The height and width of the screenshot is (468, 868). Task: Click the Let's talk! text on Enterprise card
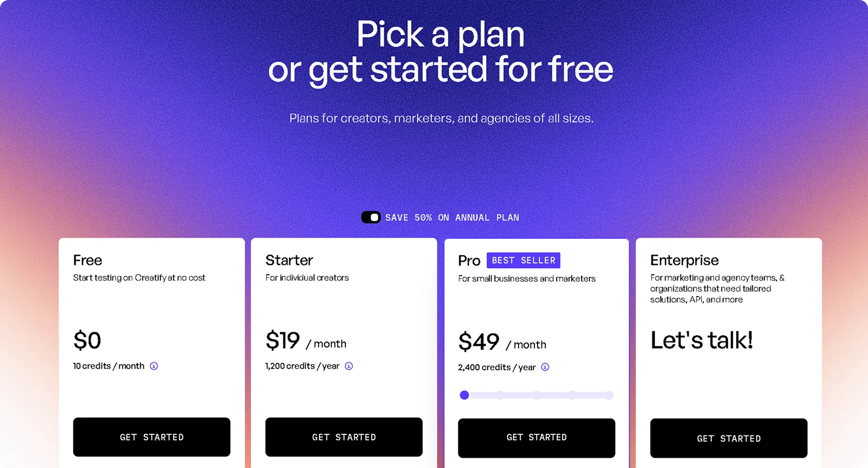[x=701, y=340]
